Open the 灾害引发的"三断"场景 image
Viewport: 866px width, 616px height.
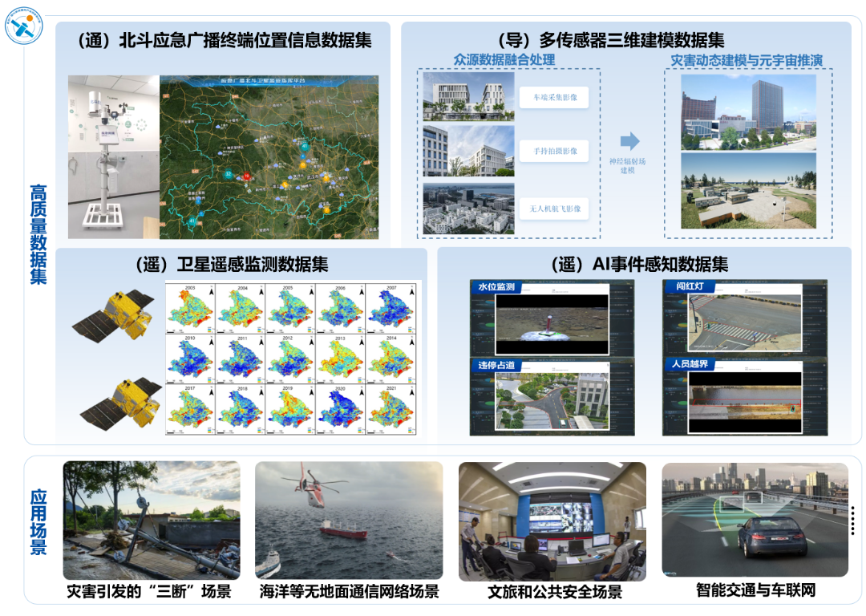coord(152,520)
